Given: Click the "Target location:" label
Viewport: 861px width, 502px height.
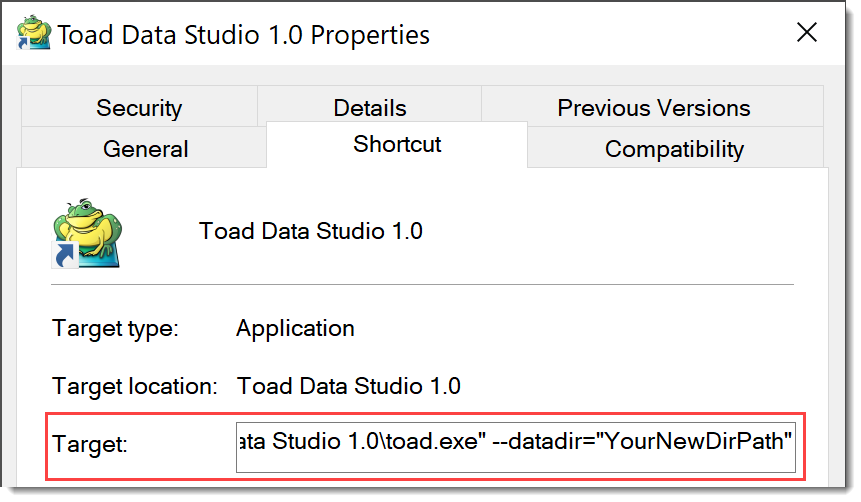Looking at the screenshot, I should [x=135, y=385].
